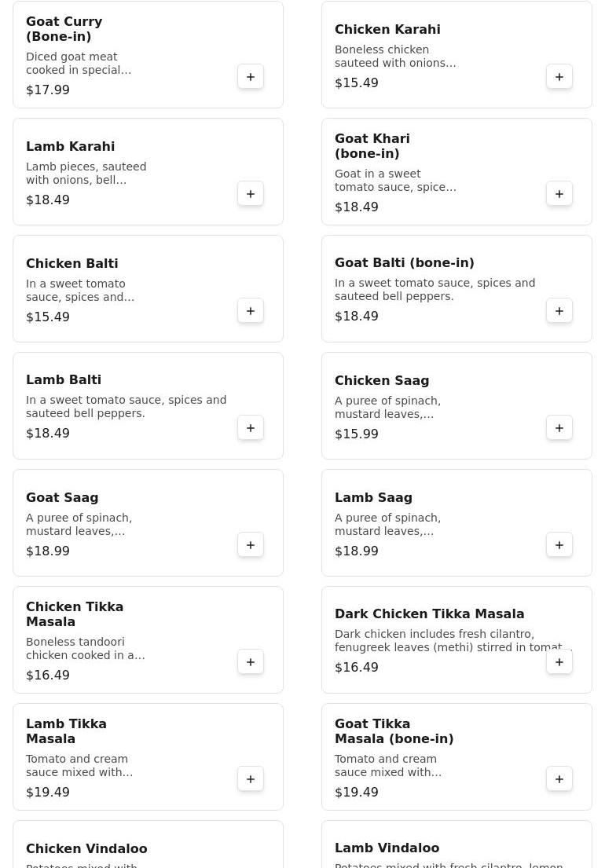605x868 pixels.
Task: Click plus button for Lamb Karahi
Action: 251,194
